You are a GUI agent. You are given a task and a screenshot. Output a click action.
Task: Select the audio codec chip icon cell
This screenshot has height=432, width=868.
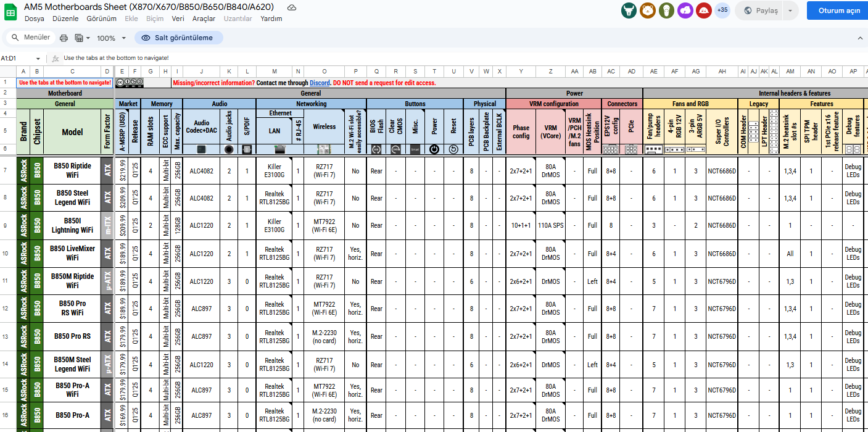(202, 149)
